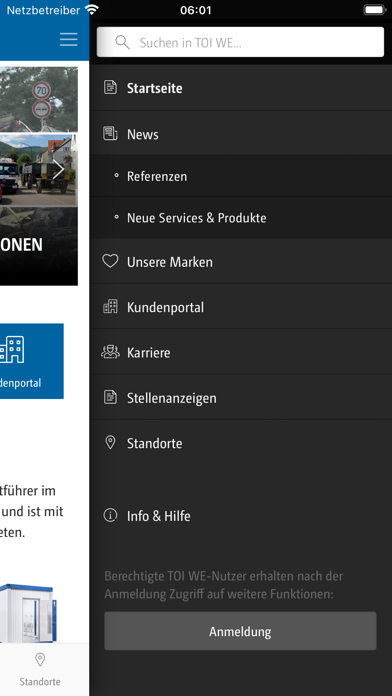Focus the 'Suchen in TOI WE...' search field
392x696 pixels.
240,42
